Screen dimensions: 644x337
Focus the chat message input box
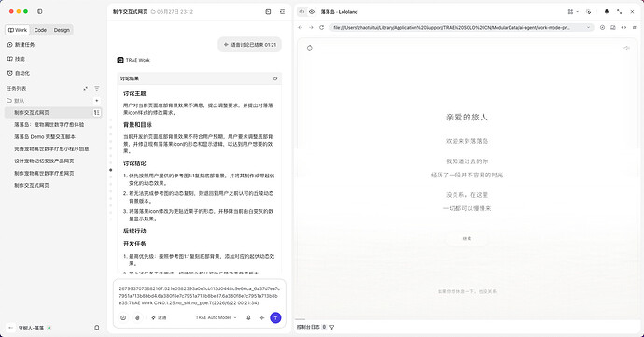click(199, 296)
